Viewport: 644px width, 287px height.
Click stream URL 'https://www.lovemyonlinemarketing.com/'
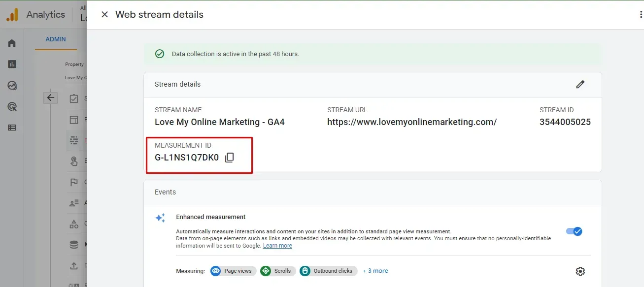click(x=412, y=122)
